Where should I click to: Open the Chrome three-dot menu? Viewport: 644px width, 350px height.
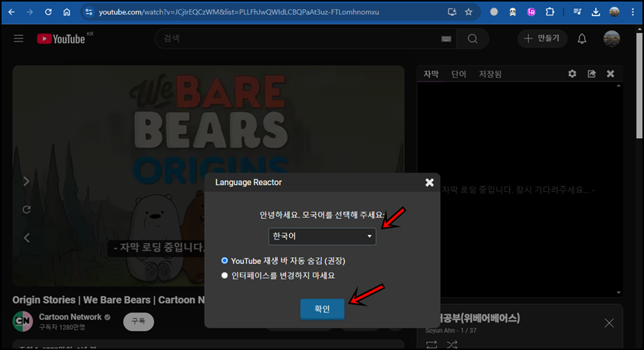point(632,12)
